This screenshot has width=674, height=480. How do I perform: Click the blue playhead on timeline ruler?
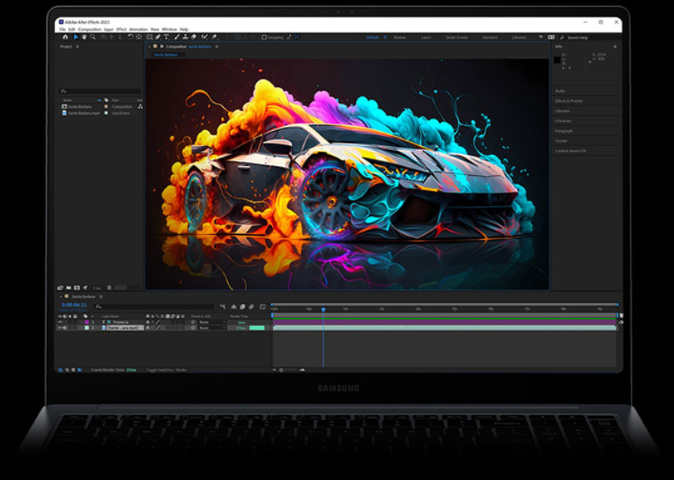click(323, 309)
